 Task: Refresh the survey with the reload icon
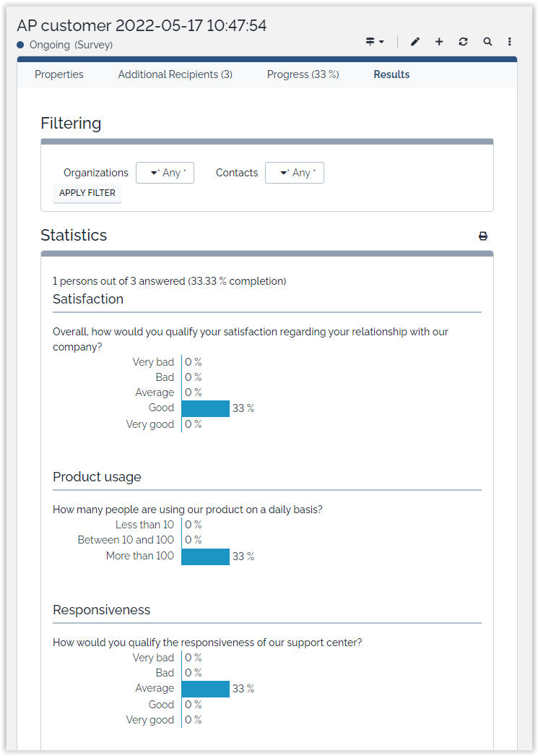pyautogui.click(x=463, y=42)
